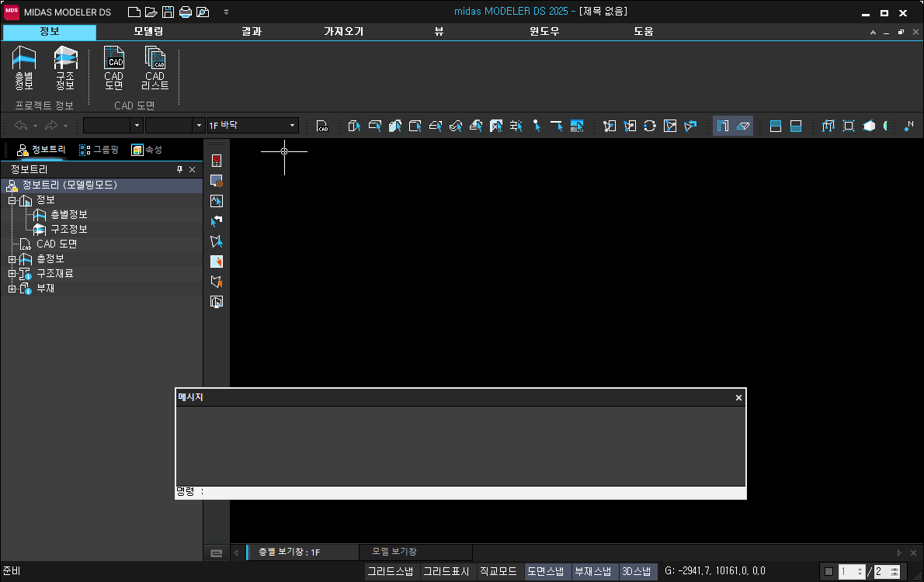
Task: Toggle 3D스냅 in status bar
Action: point(637,571)
